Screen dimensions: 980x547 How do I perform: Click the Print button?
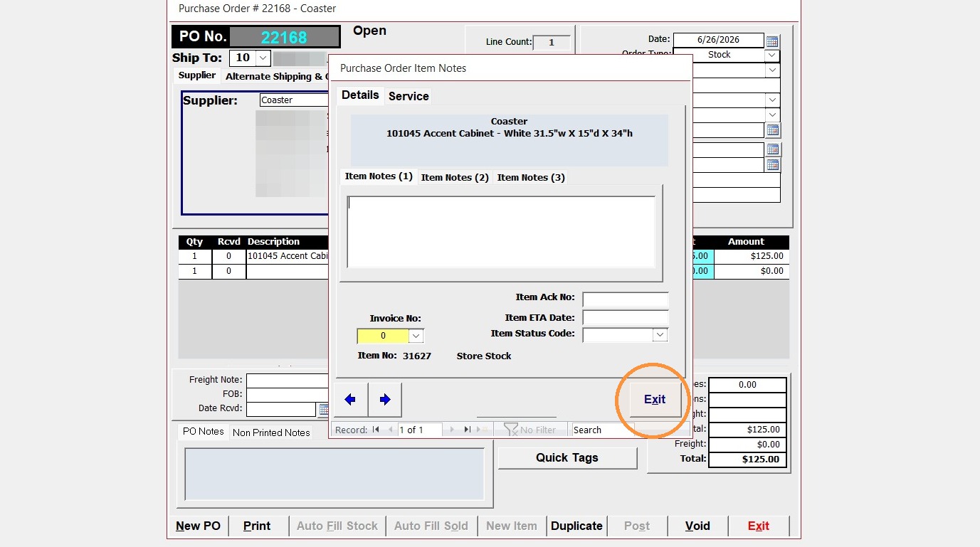coord(257,526)
